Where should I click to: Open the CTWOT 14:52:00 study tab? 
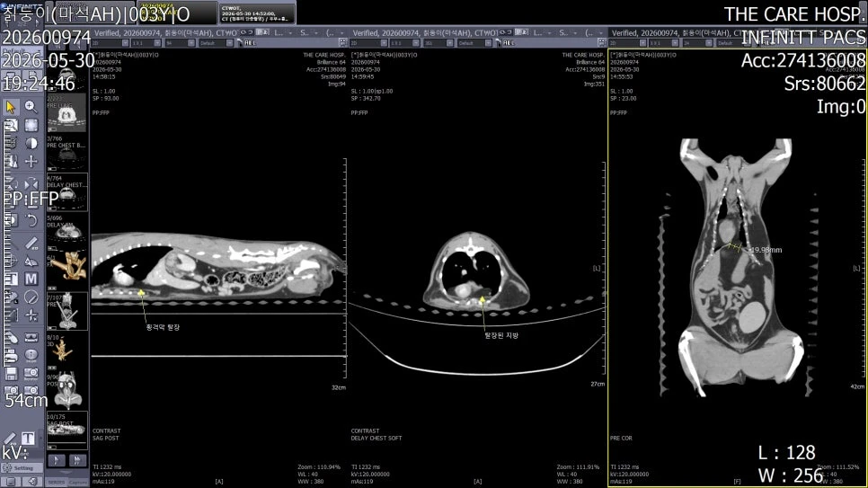[256, 13]
